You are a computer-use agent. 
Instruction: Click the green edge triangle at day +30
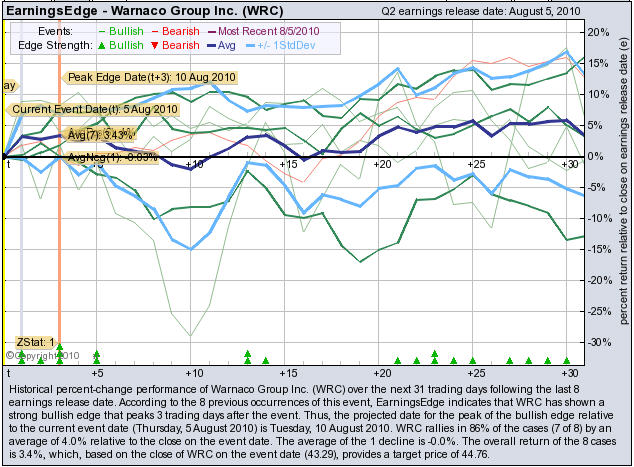tap(566, 360)
